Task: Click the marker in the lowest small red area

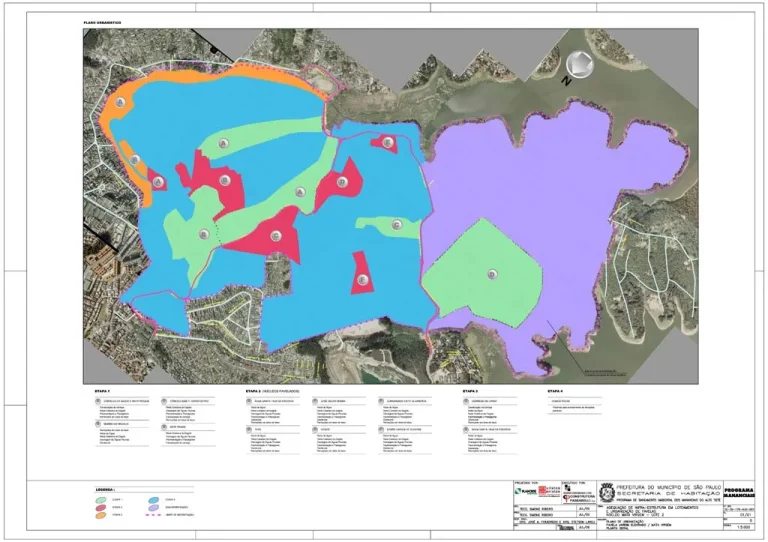Action: (361, 273)
